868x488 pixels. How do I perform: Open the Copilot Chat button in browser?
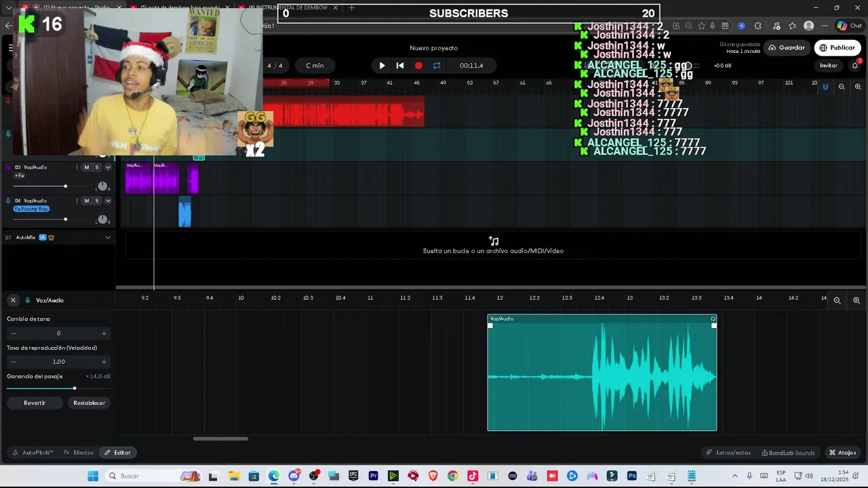849,26
